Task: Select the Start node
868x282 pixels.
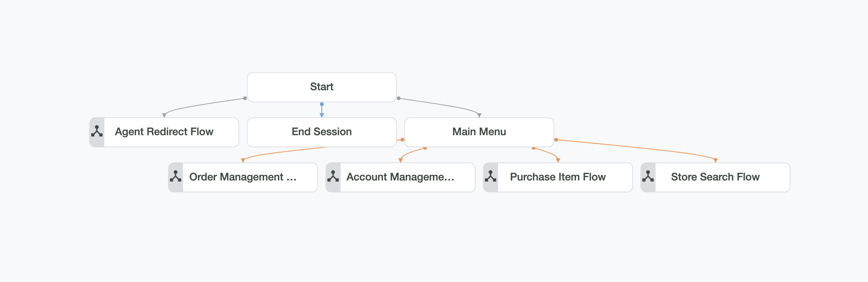Action: coord(322,87)
